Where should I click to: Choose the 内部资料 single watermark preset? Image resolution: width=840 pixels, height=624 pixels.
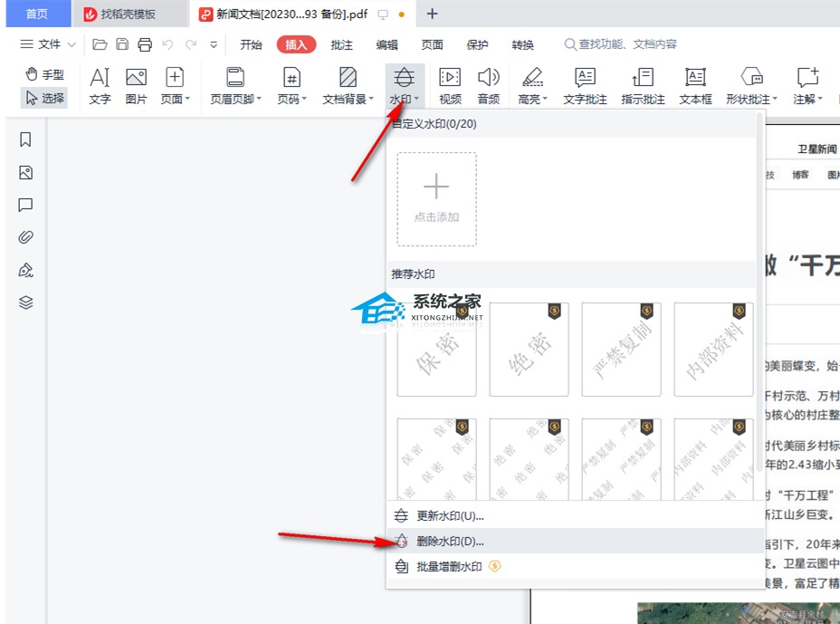pos(713,350)
